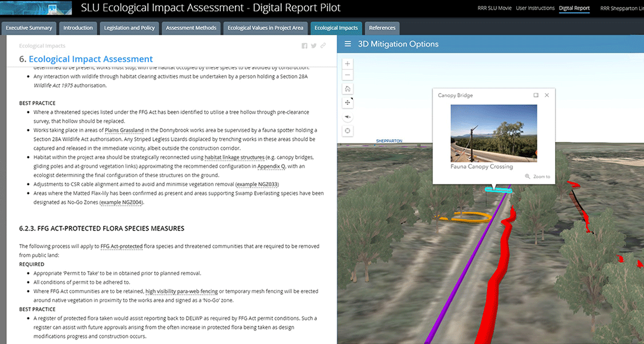This screenshot has width=644, height=344.
Task: Select the cyan canopy bridge marker on map
Action: click(498, 190)
